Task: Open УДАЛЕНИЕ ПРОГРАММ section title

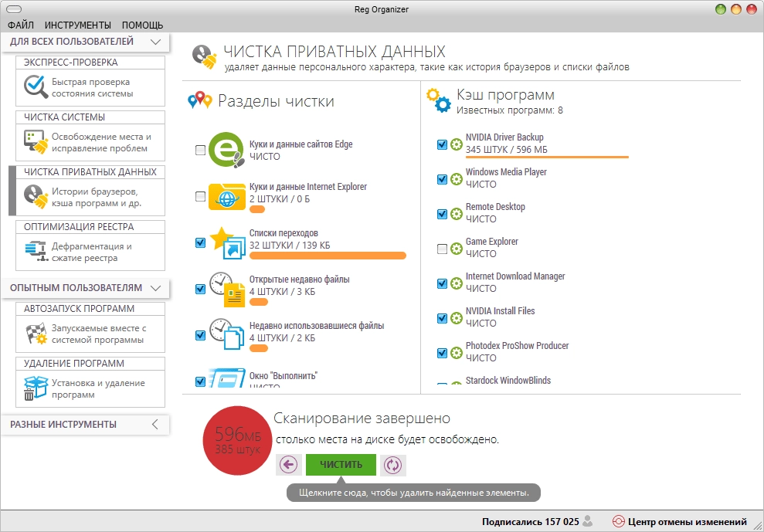Action: 74,364
